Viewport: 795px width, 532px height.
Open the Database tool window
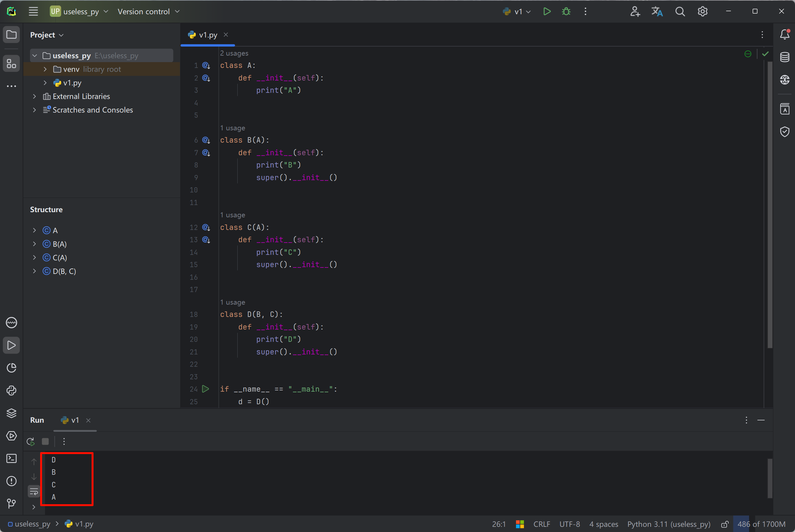[x=784, y=57]
